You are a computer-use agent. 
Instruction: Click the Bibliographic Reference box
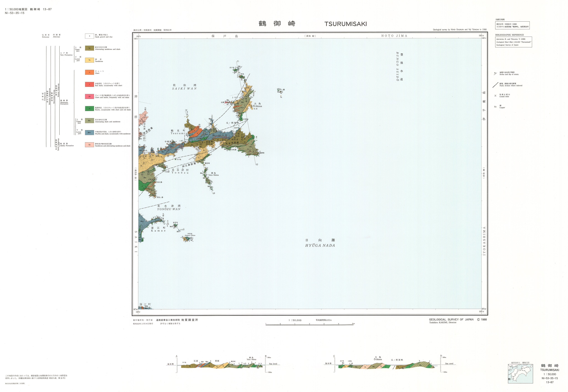pyautogui.click(x=514, y=42)
